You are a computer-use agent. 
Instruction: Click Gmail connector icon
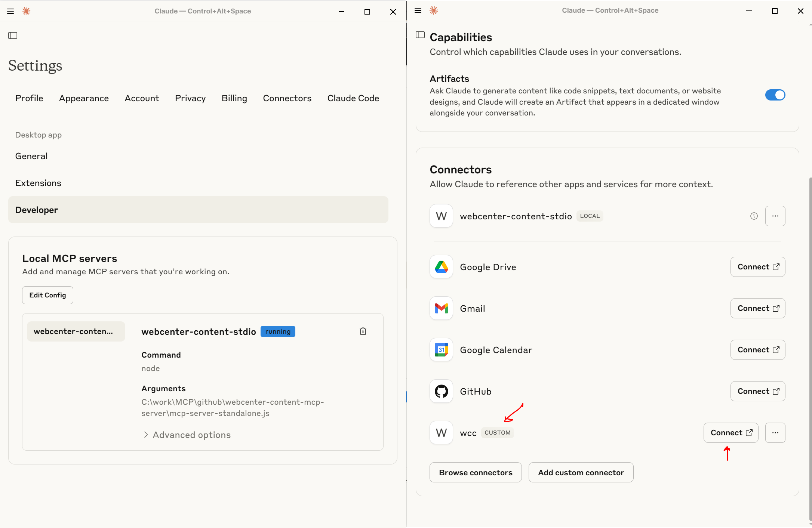coord(441,308)
